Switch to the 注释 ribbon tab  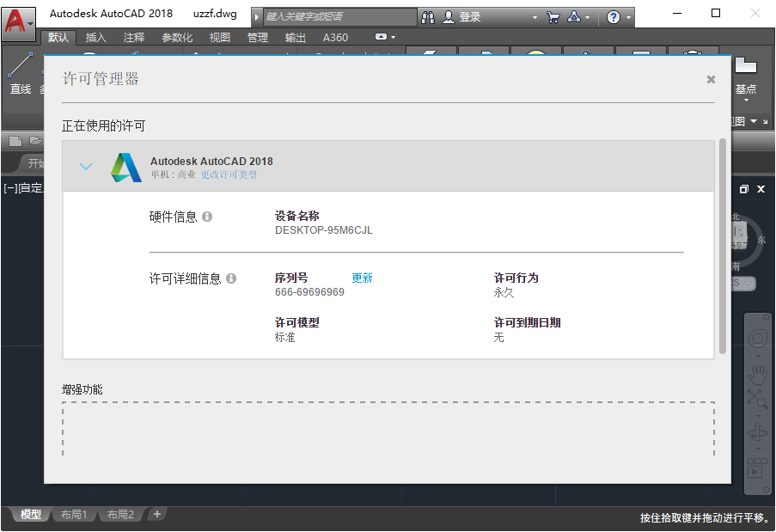pyautogui.click(x=133, y=38)
